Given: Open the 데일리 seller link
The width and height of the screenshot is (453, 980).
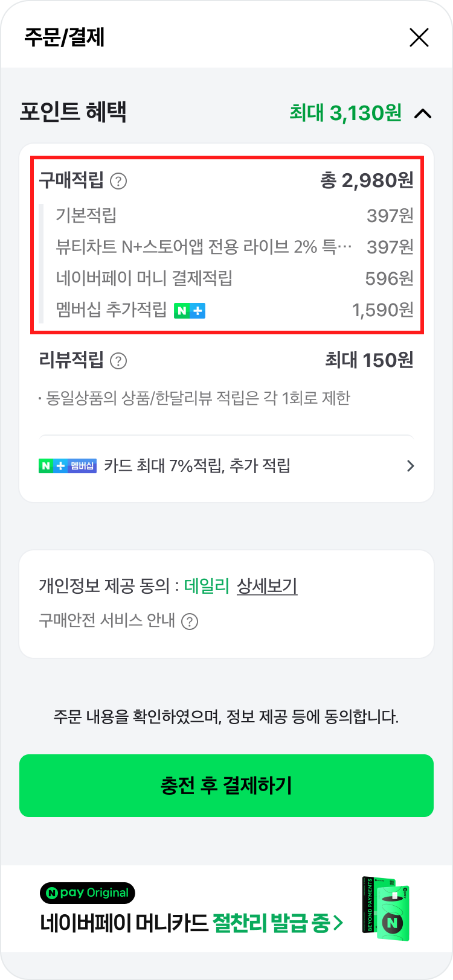Looking at the screenshot, I should [x=207, y=586].
